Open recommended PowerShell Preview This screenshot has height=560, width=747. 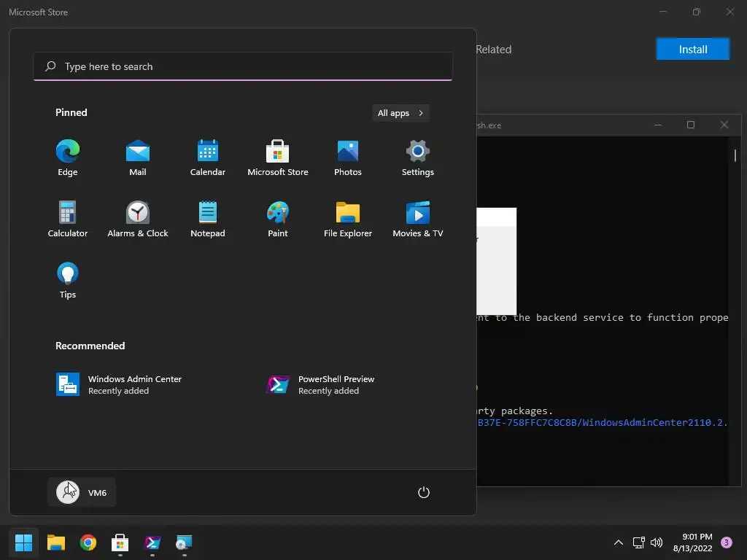[x=320, y=384]
